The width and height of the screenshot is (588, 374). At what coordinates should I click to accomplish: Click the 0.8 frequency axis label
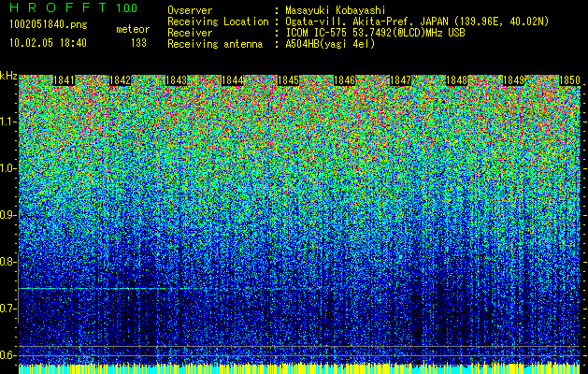click(8, 262)
